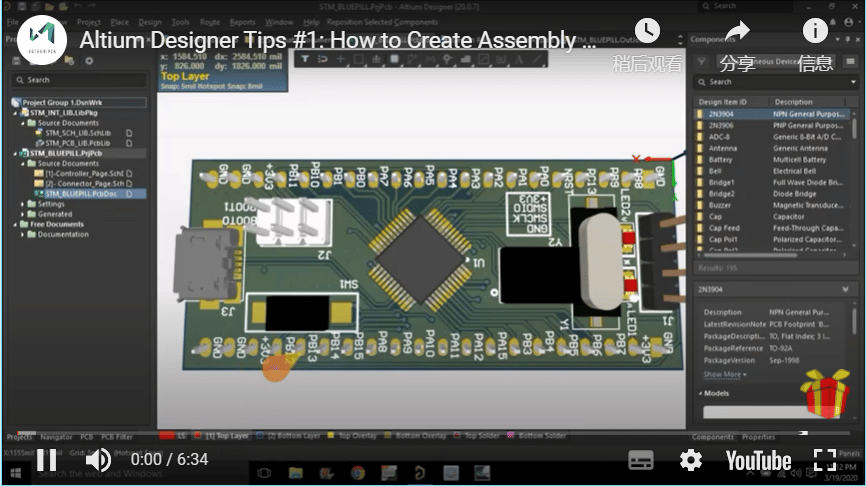
Task: Enter fullscreen mode
Action: [825, 460]
